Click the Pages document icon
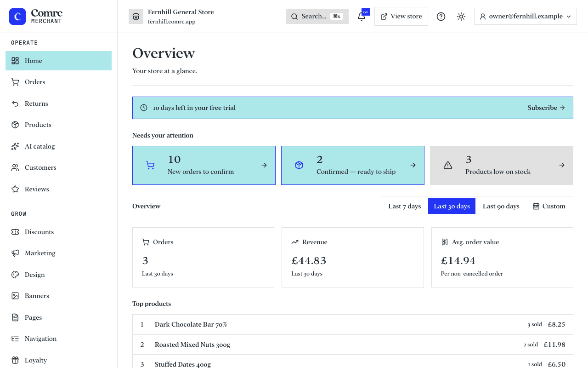 (15, 317)
